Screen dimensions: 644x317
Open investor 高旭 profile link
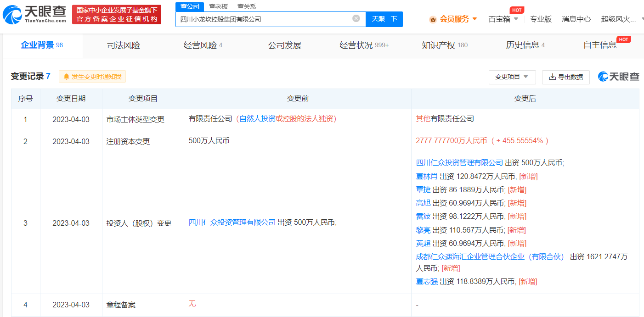(423, 203)
